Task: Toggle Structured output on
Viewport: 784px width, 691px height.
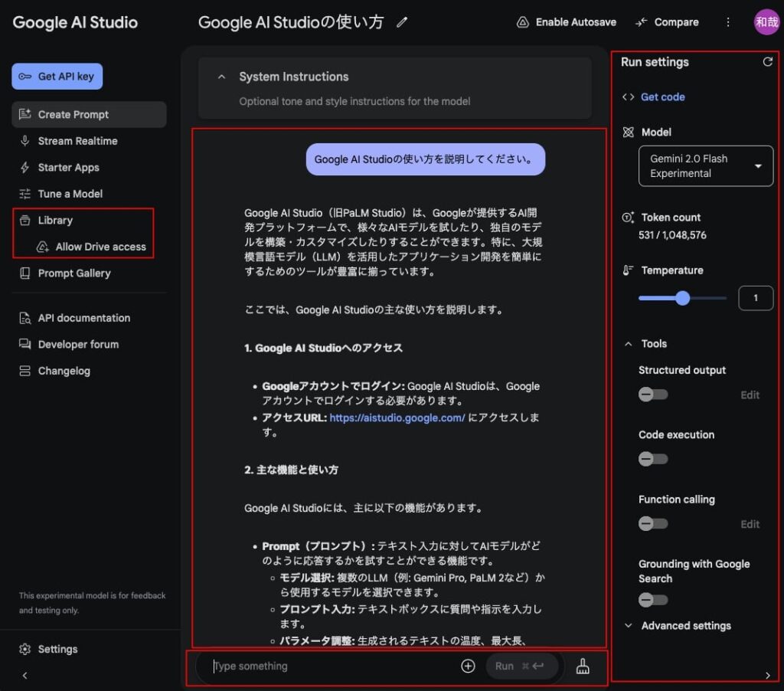Action: pyautogui.click(x=652, y=395)
